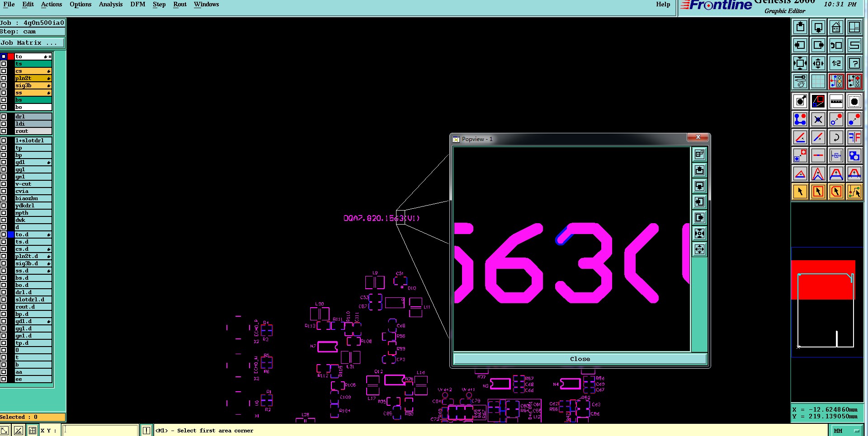Open Job Matrix button

pos(32,43)
